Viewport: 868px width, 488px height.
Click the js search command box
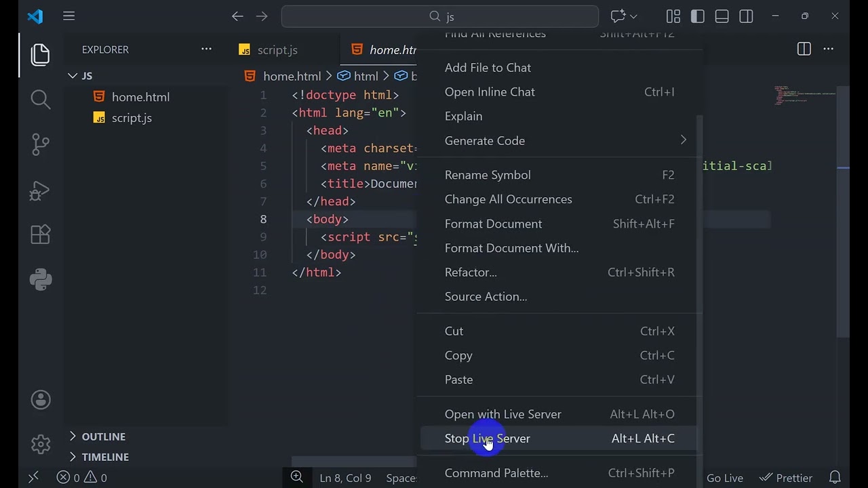point(440,16)
